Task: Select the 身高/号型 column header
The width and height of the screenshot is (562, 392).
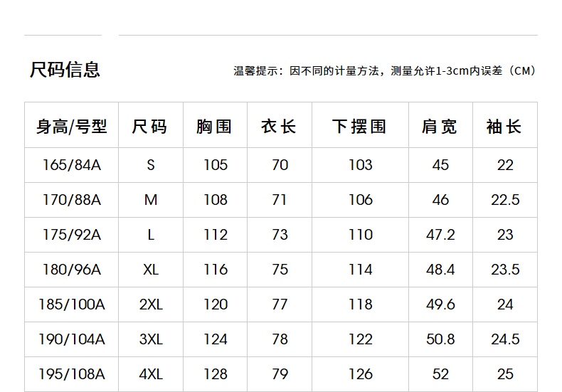Action: [x=72, y=127]
